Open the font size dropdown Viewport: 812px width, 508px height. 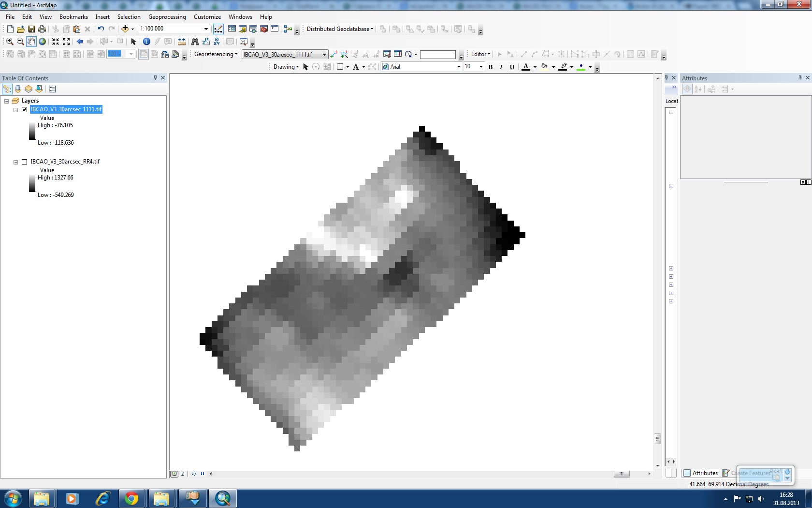tap(481, 67)
